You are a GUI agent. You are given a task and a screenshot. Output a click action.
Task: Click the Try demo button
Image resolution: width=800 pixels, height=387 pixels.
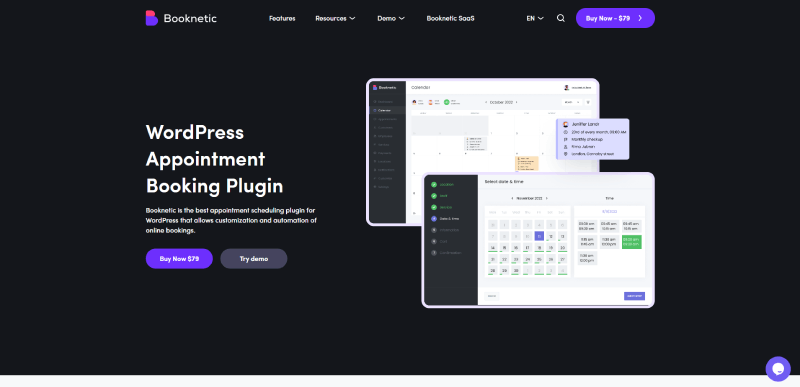coord(254,259)
